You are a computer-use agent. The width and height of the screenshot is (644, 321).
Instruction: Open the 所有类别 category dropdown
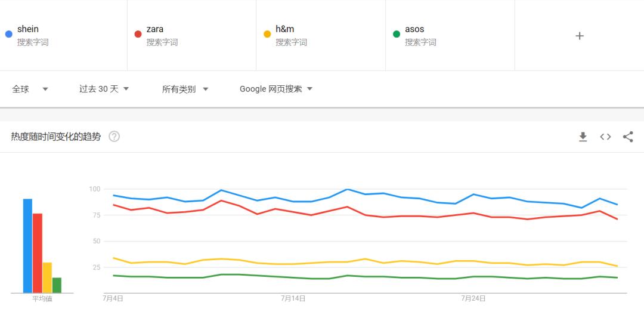tap(185, 89)
